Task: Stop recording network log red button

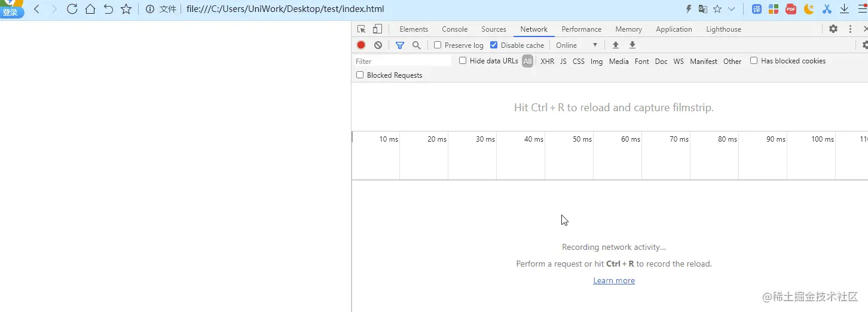Action: pos(361,45)
